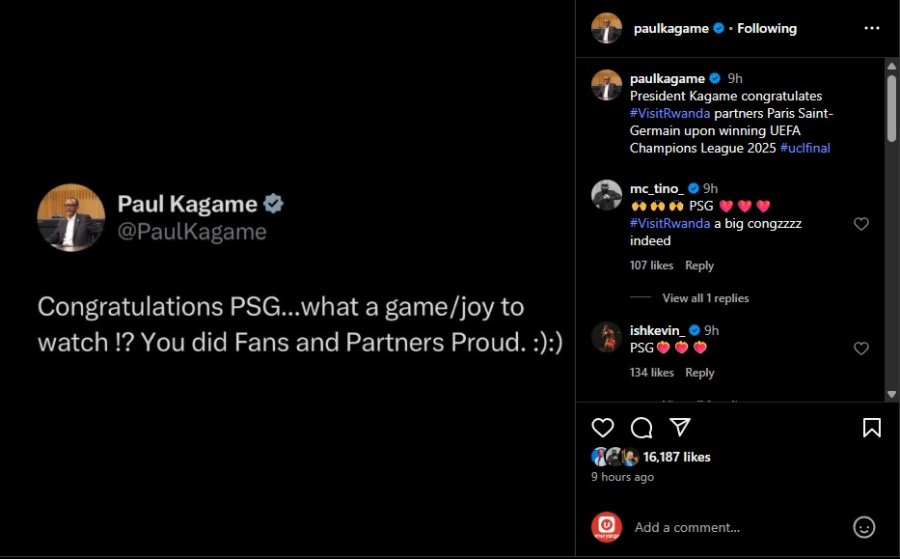Screen dimensions: 900x559
Task: Open paulkagame profile picture in header
Action: (606, 28)
